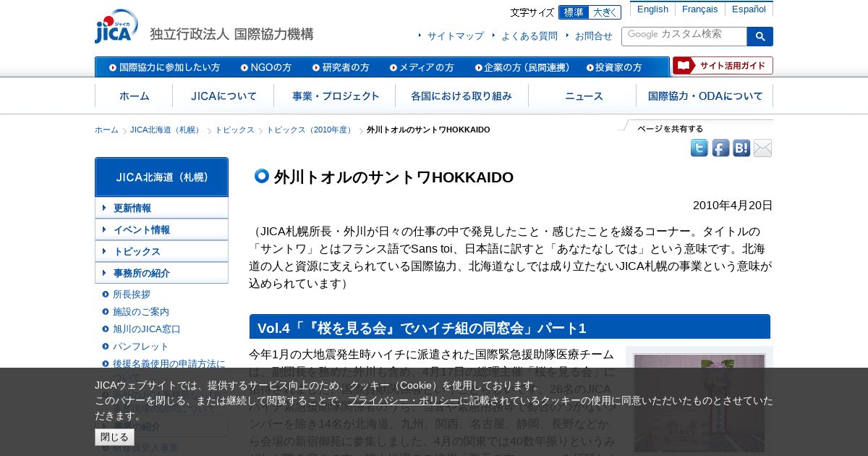
Task: Click JICA北海道（札幌） breadcrumb link
Action: pyautogui.click(x=166, y=130)
